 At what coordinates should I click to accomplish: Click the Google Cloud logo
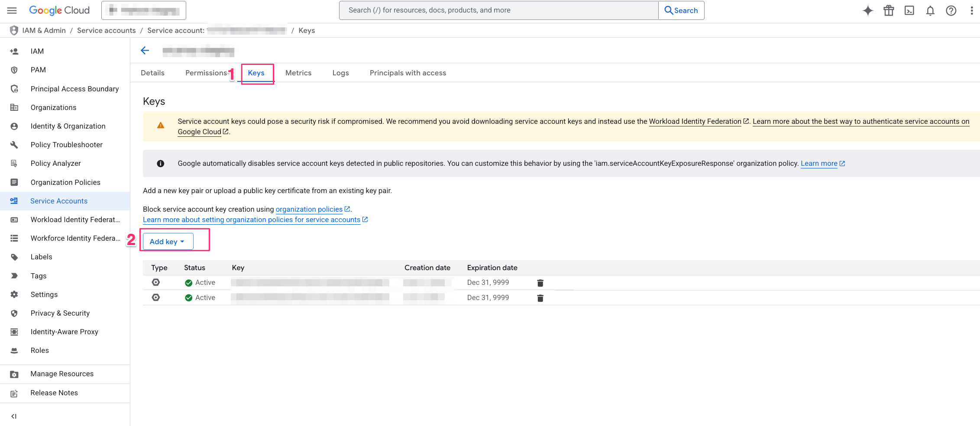pos(59,10)
